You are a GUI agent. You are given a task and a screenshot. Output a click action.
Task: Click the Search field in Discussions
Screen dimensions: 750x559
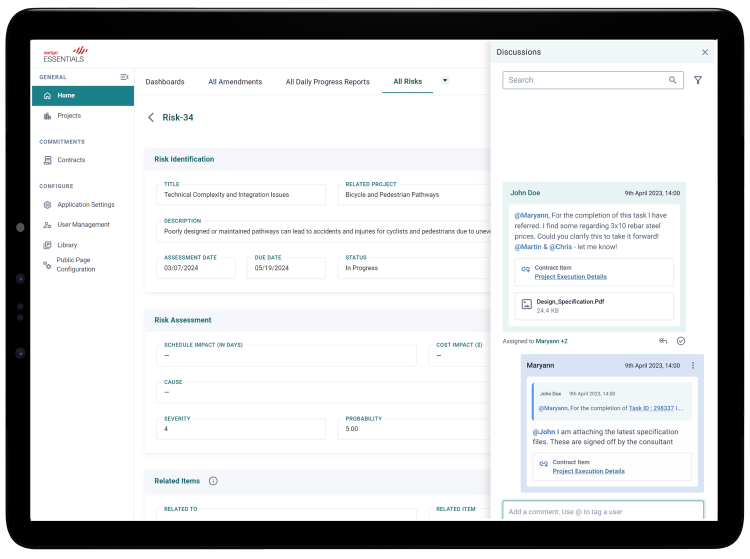pos(585,80)
